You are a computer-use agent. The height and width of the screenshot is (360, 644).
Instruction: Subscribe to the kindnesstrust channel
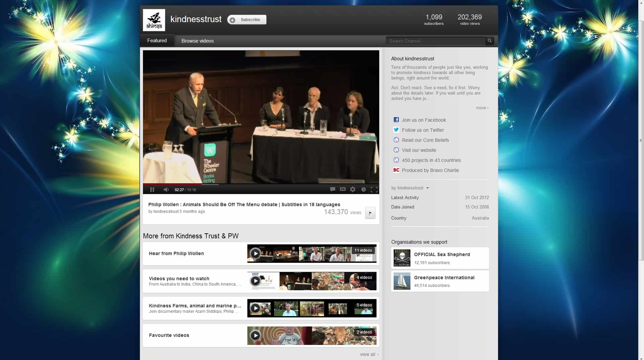(x=247, y=20)
